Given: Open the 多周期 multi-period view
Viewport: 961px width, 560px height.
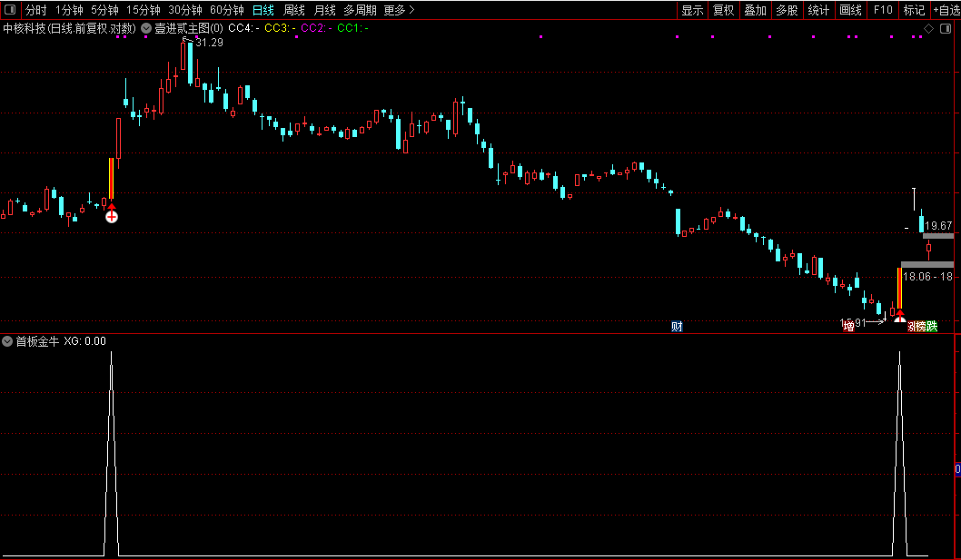Looking at the screenshot, I should coord(360,10).
